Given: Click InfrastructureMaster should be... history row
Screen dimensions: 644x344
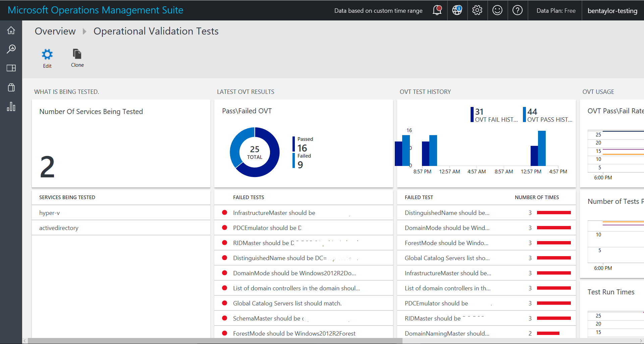Looking at the screenshot, I should coord(486,273).
